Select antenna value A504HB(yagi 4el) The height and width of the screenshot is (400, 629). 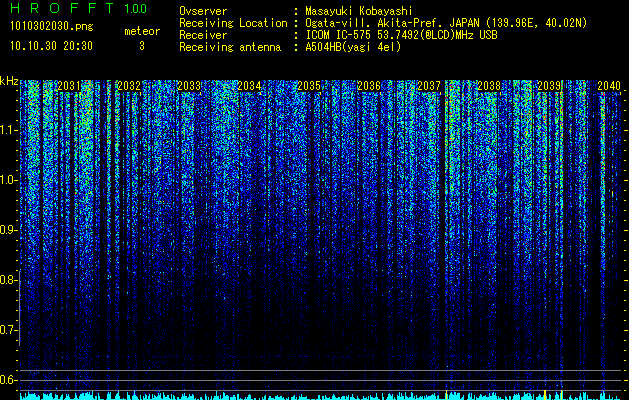click(x=353, y=47)
